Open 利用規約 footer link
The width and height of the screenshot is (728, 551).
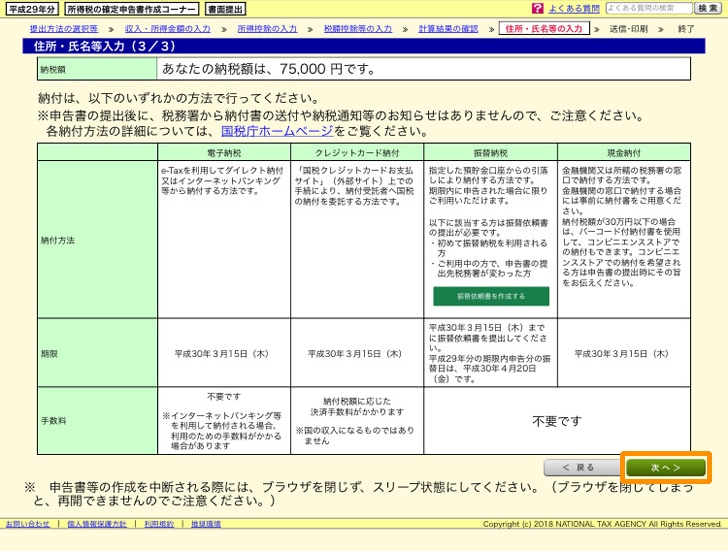[x=159, y=524]
